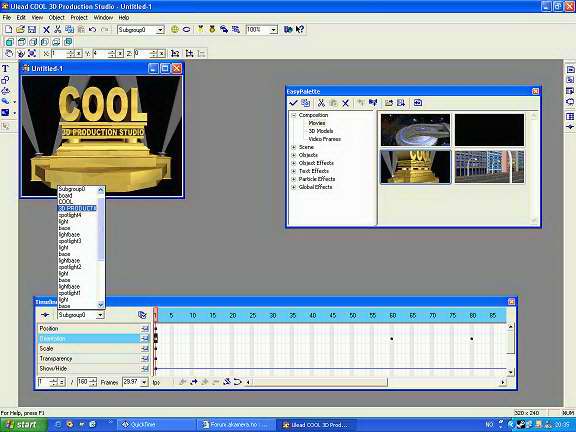Toggle the icon at the end of the Transparency row

145,359
